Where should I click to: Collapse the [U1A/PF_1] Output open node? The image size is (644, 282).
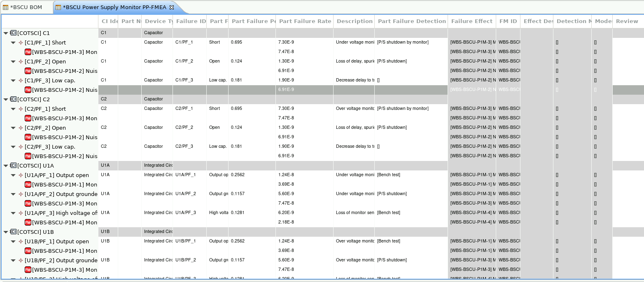tap(13, 175)
